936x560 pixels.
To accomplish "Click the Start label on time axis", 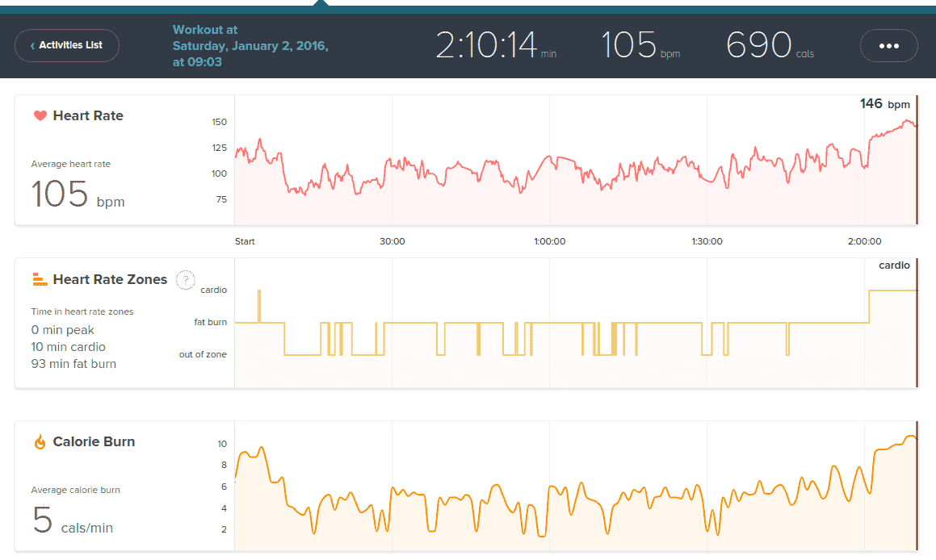I will pos(245,241).
